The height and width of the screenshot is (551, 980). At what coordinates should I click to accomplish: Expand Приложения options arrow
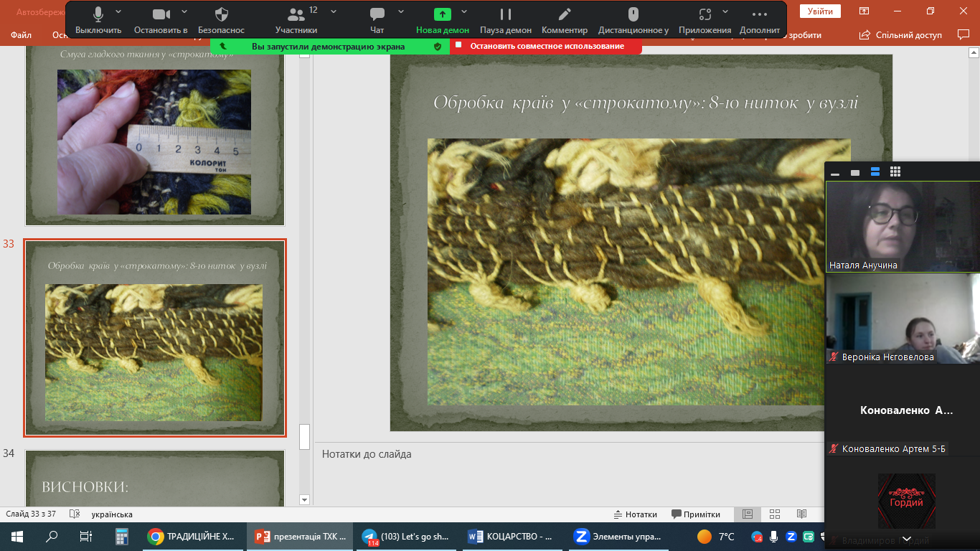point(726,11)
